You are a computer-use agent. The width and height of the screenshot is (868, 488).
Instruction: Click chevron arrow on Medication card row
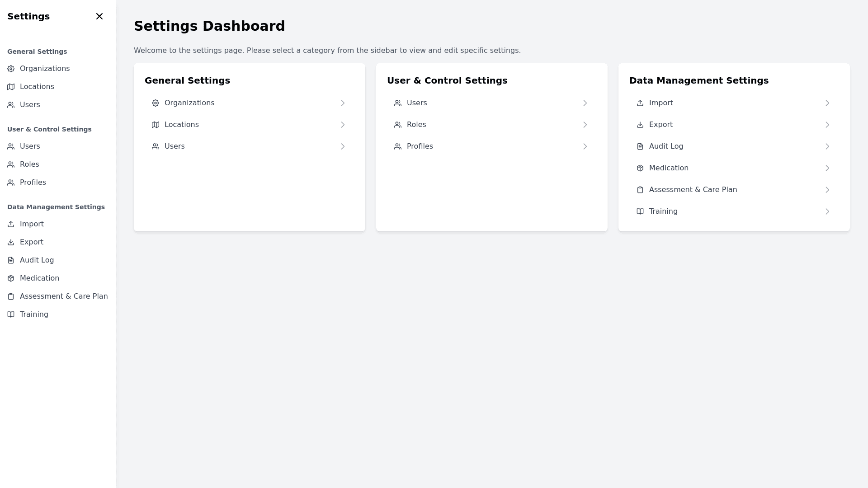click(x=827, y=168)
